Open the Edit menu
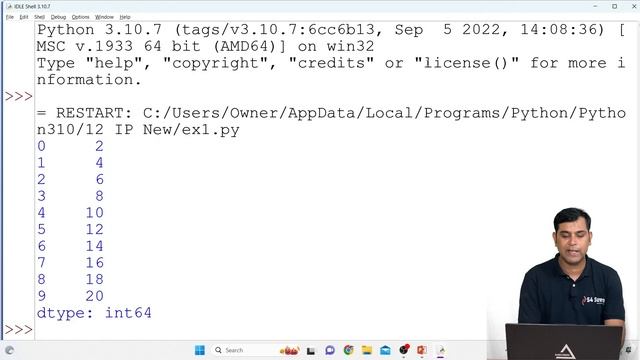The height and width of the screenshot is (360, 640). (x=24, y=17)
